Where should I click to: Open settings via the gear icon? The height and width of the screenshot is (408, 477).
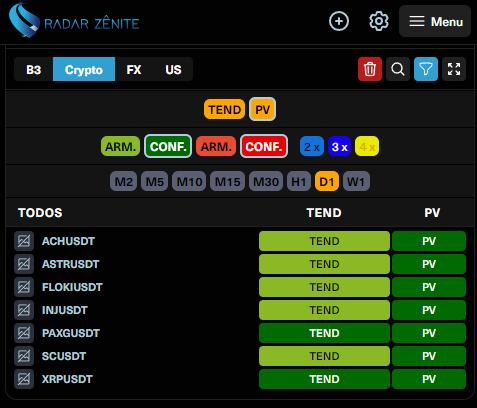pos(379,21)
